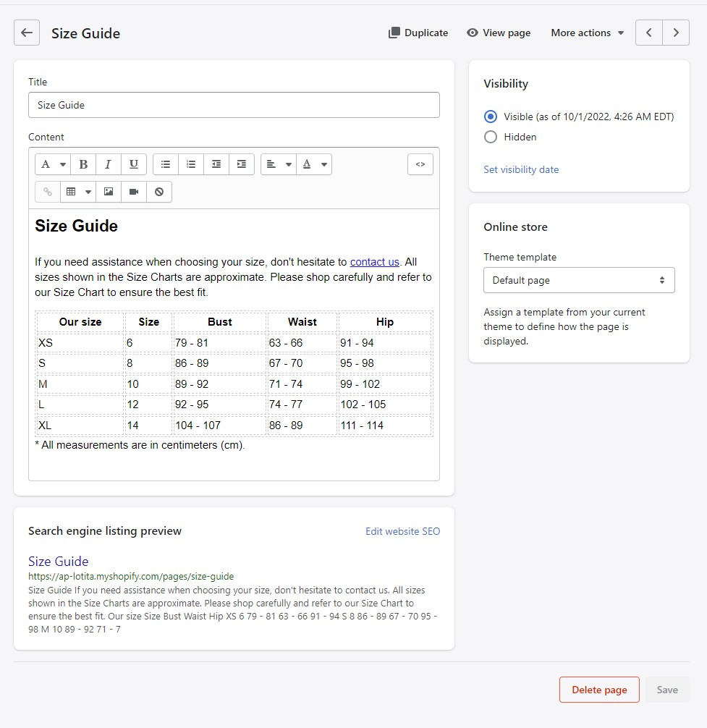The image size is (707, 728).
Task: Insert a numbered list
Action: click(191, 164)
